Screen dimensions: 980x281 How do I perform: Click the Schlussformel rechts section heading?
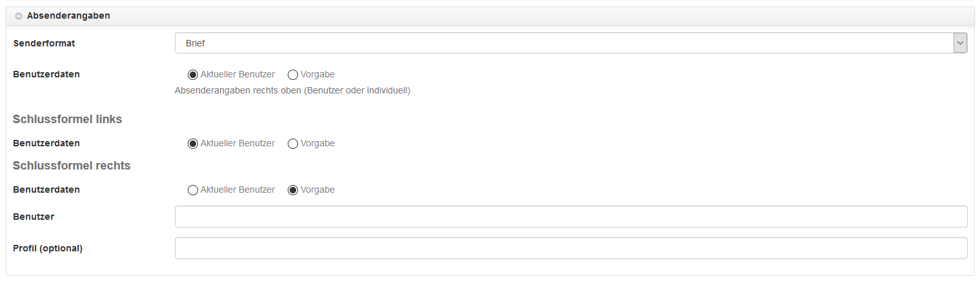pyautogui.click(x=72, y=166)
